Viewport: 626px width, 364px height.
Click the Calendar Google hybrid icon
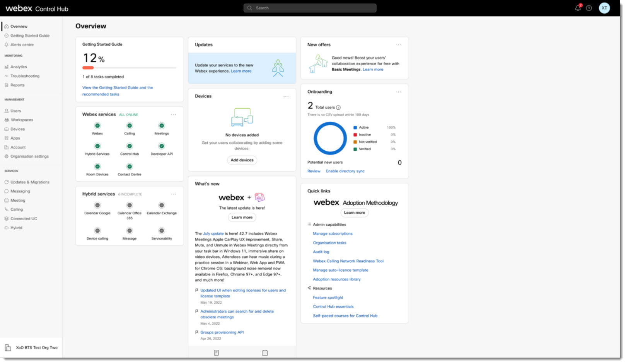(x=97, y=205)
